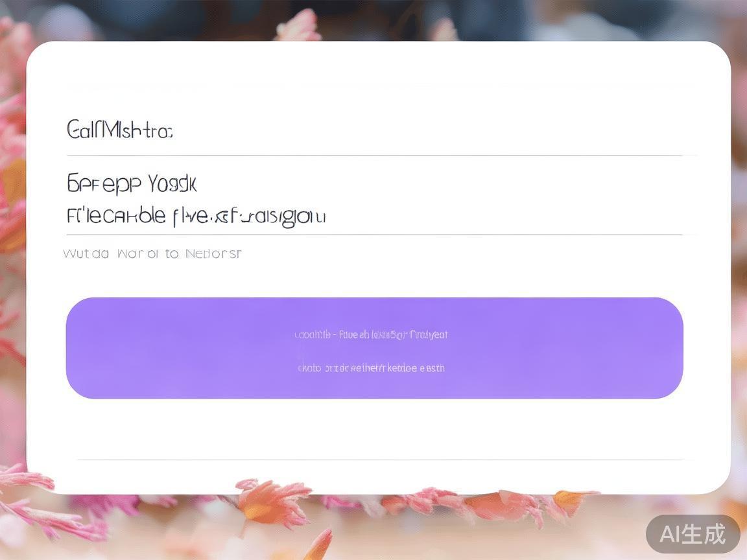747x560 pixels.
Task: Click the thin divider near card bottom
Action: 381,460
